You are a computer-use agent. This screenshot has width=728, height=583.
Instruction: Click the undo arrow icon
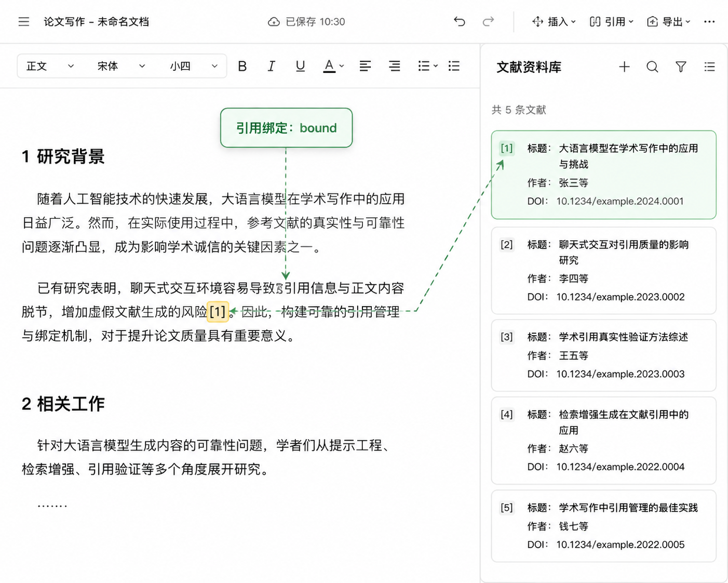(460, 21)
